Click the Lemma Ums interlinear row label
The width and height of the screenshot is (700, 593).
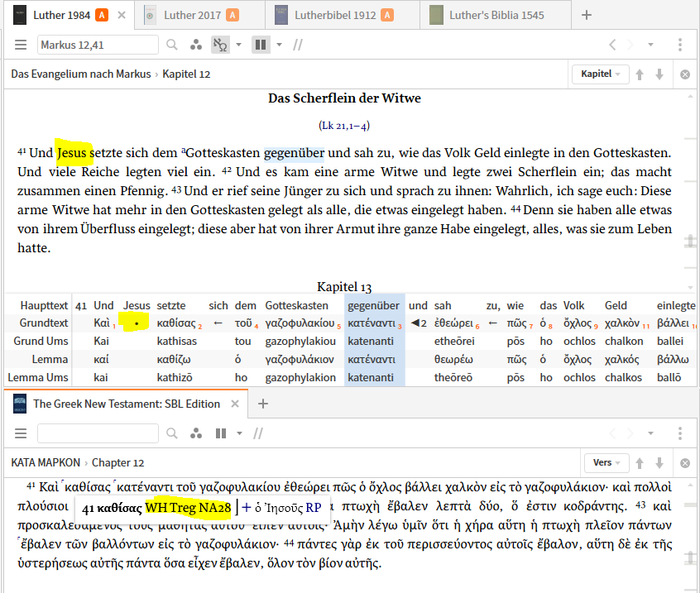[38, 377]
